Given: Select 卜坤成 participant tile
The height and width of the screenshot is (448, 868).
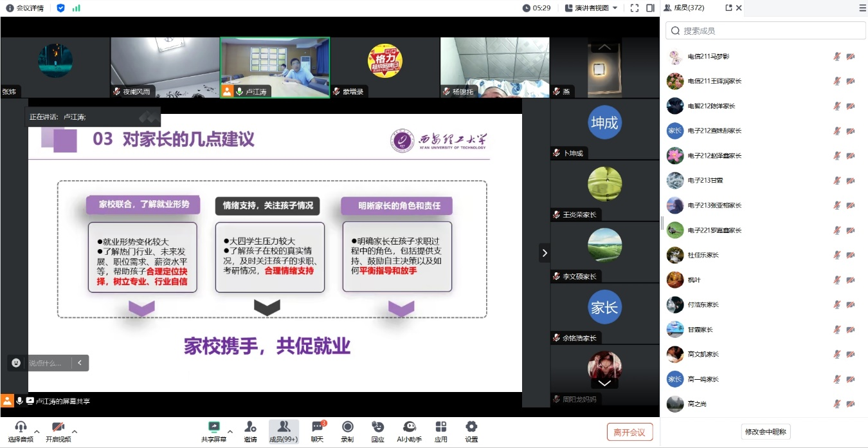Looking at the screenshot, I should [x=604, y=129].
